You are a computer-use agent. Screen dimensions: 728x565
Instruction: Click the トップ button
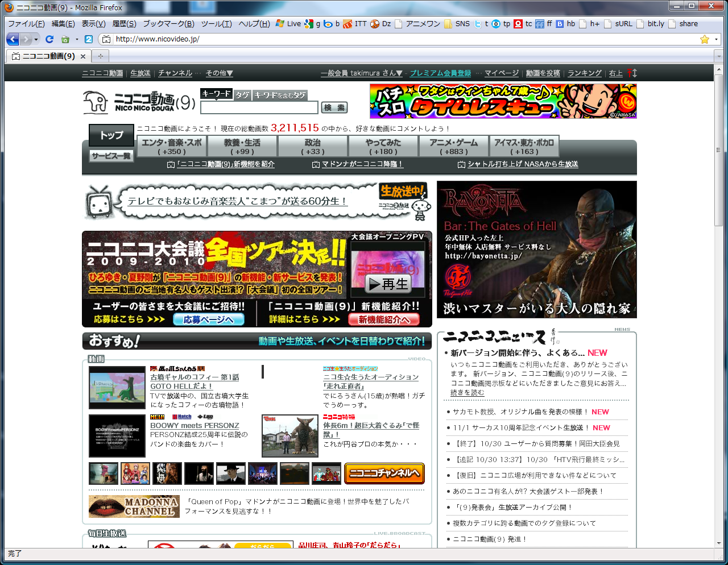coord(111,135)
